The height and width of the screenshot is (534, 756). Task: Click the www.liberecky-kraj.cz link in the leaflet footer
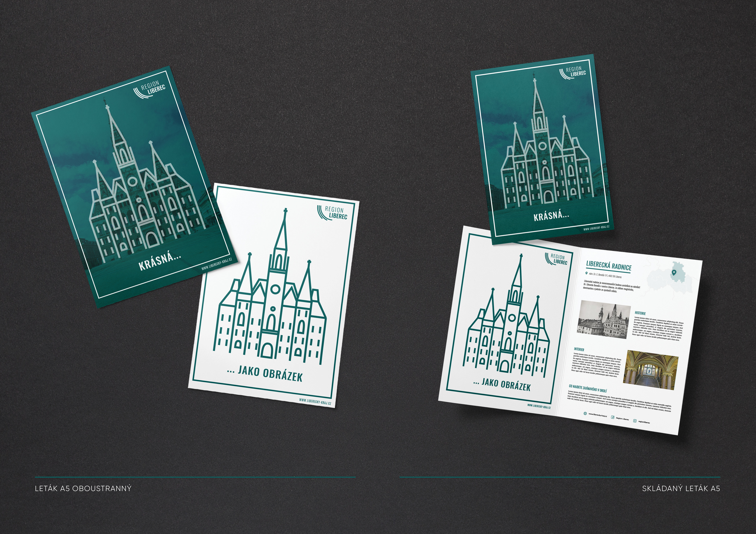point(597,415)
